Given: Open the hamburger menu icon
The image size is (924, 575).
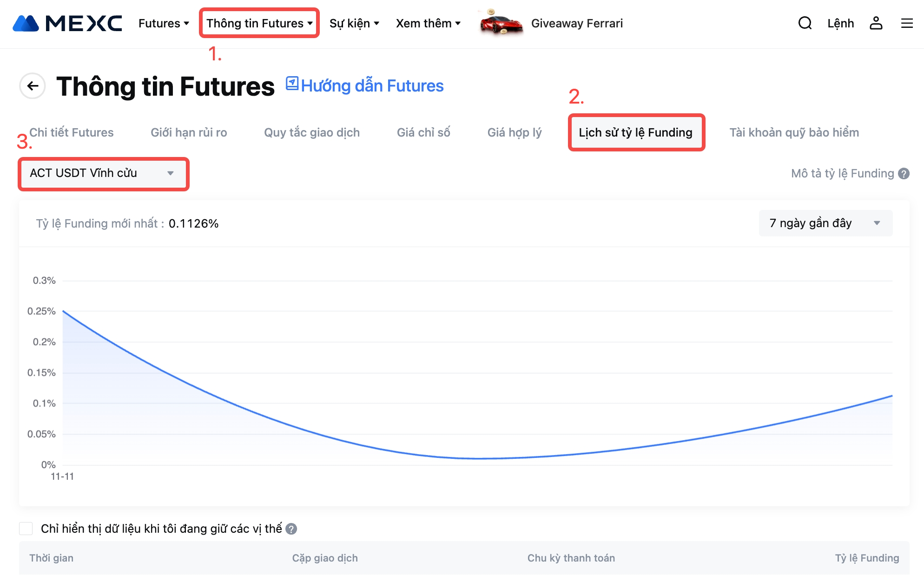Looking at the screenshot, I should (x=907, y=23).
